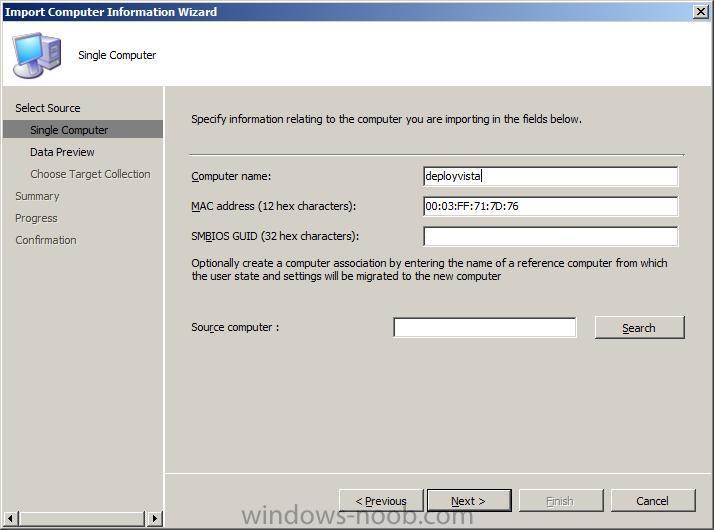
Task: Click Next to continue the wizard
Action: [x=469, y=501]
